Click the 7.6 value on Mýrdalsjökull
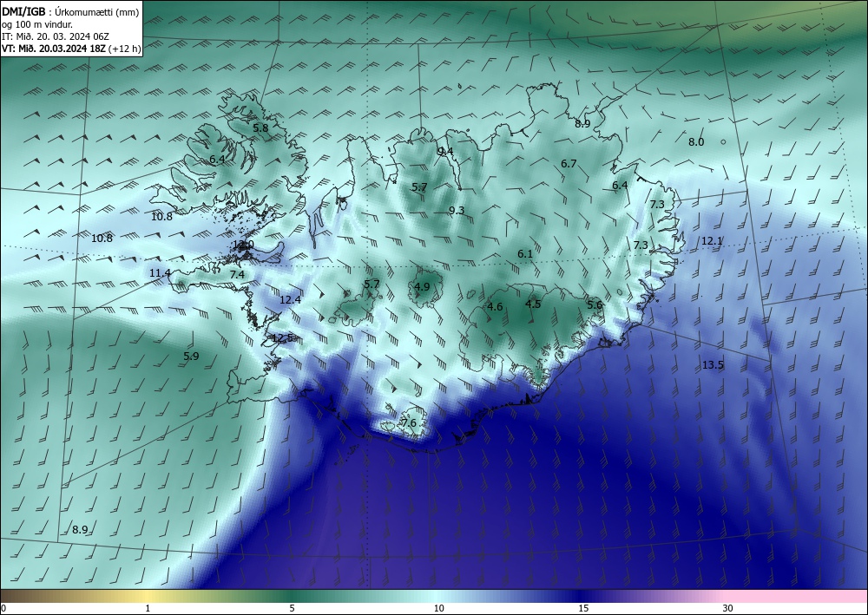 click(x=409, y=423)
